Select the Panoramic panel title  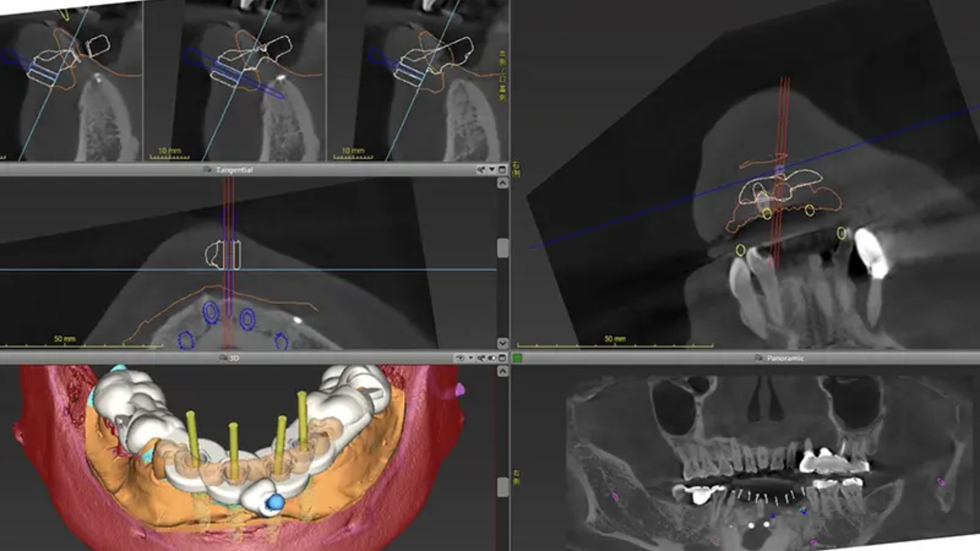click(785, 358)
